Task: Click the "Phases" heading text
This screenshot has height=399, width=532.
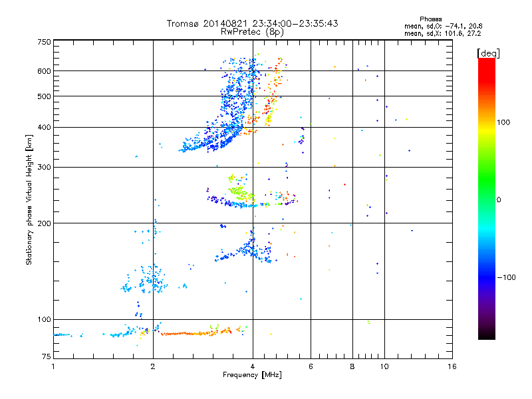Action: pos(430,19)
